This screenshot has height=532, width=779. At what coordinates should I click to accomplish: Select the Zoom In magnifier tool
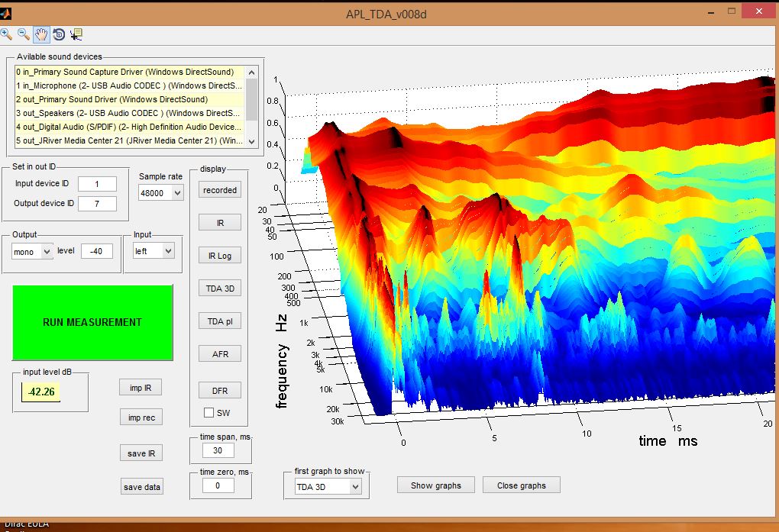tap(6, 34)
